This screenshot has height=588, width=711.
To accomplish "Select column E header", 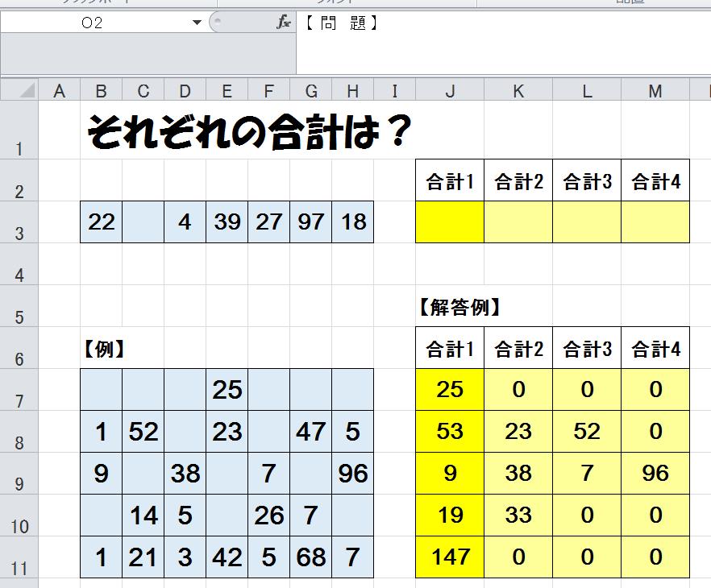I will pos(227,91).
